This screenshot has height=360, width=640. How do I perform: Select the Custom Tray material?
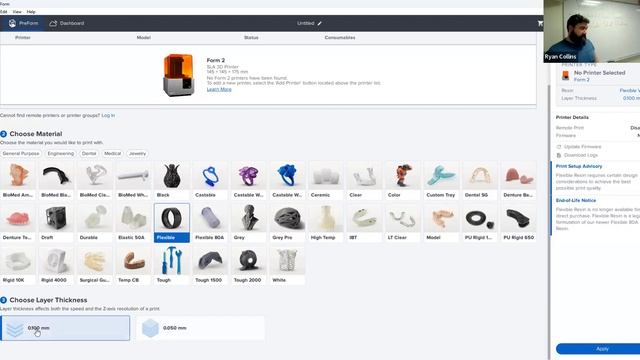[441, 180]
